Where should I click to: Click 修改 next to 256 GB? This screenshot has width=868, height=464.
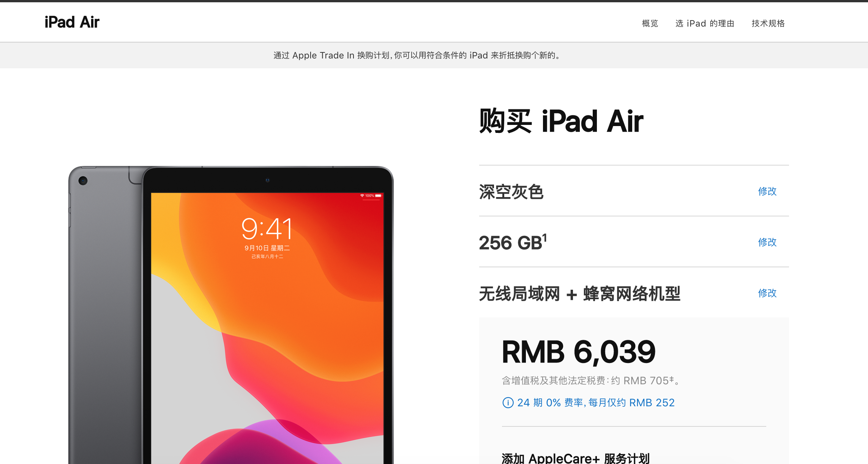tap(767, 242)
